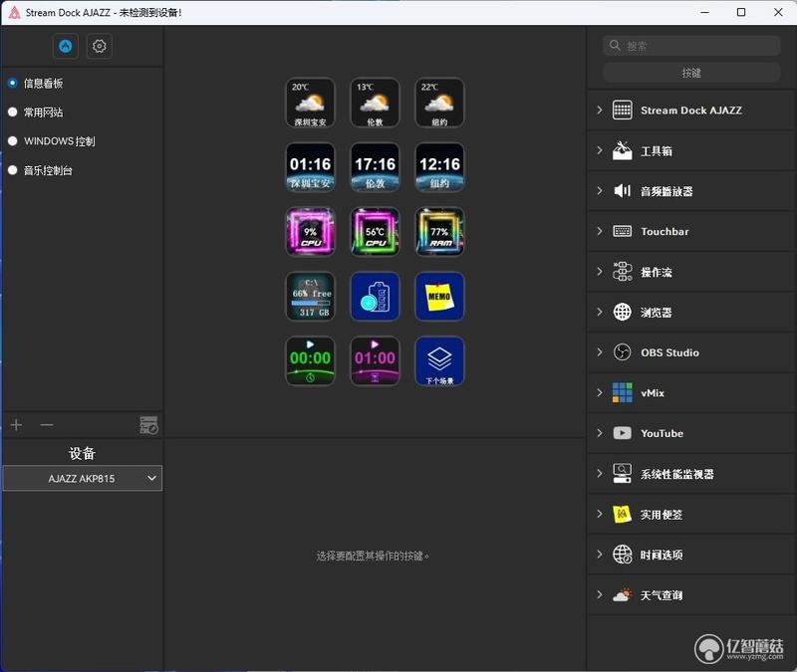The height and width of the screenshot is (672, 797).
Task: Open the AJAZZ AKP815 device dropdown
Action: (83, 478)
